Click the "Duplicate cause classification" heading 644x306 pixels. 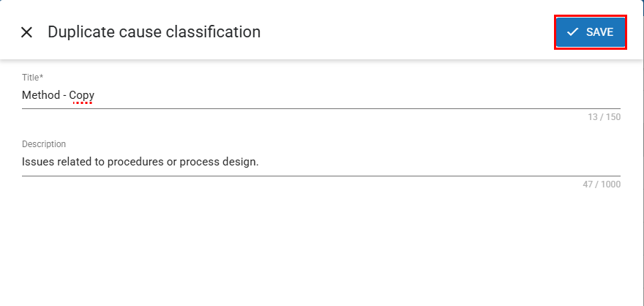point(154,32)
